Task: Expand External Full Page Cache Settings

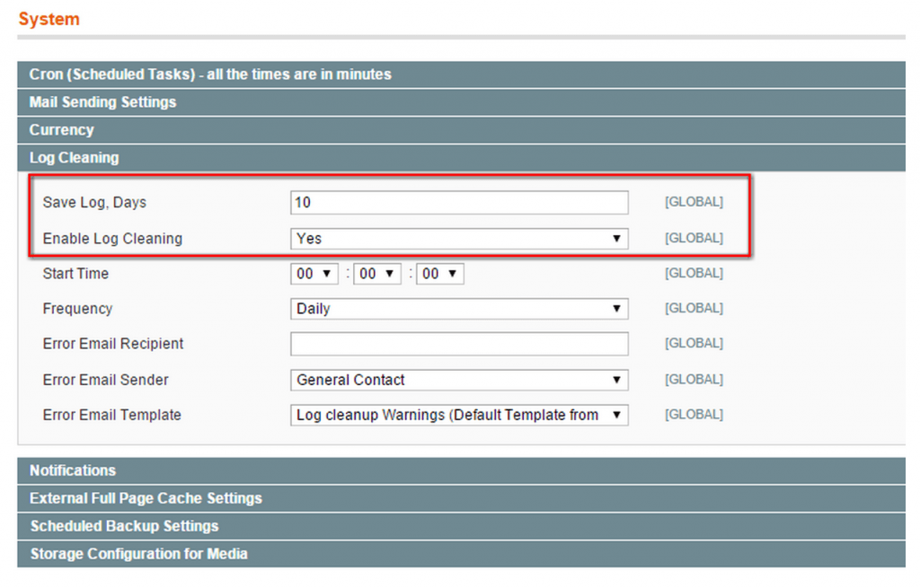Action: 146,498
